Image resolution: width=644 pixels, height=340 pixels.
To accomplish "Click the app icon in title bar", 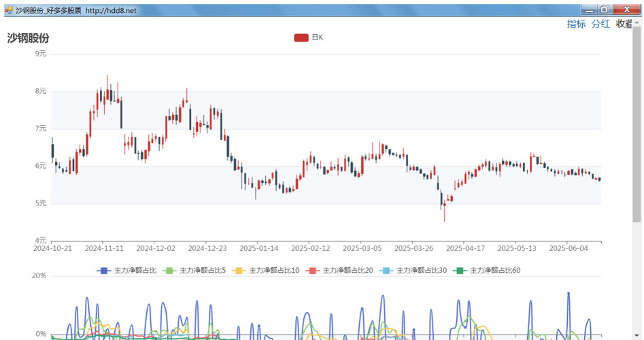I will [9, 10].
